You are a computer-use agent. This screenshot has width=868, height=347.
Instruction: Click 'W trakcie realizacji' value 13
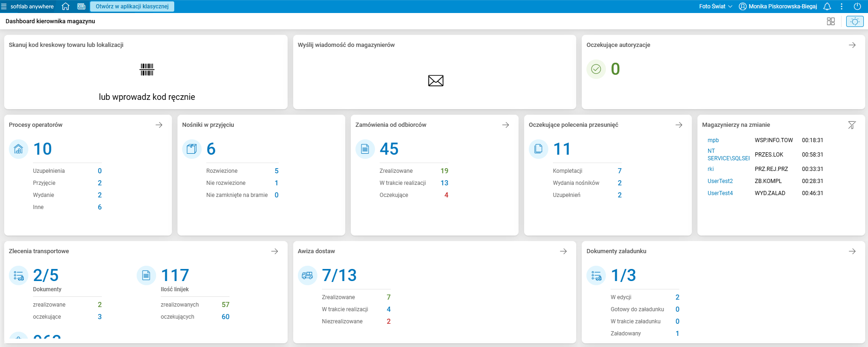444,183
